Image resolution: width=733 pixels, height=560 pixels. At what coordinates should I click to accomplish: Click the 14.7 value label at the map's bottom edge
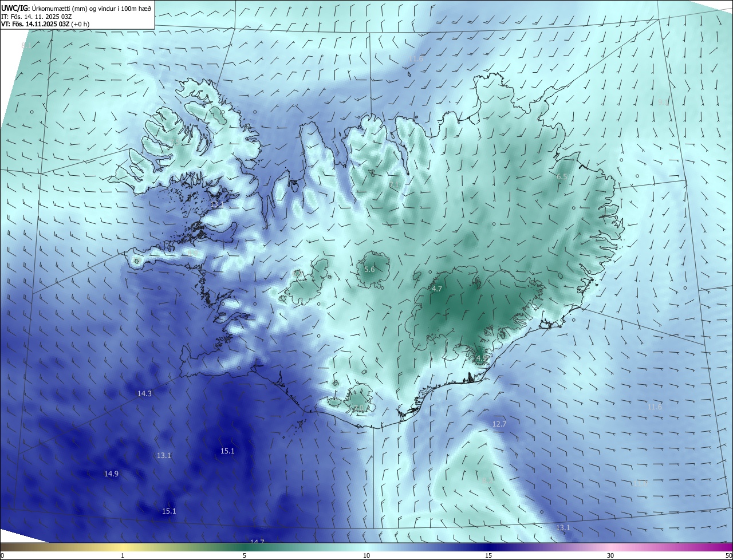tap(257, 542)
